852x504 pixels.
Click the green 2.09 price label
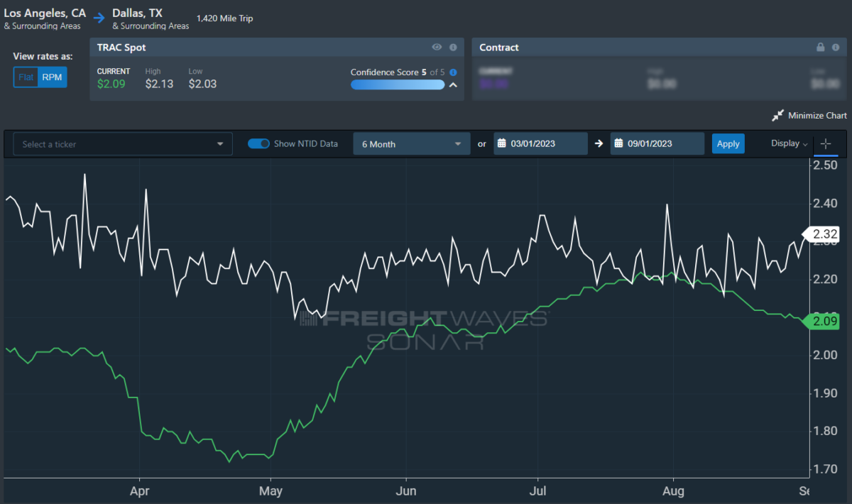pyautogui.click(x=824, y=320)
